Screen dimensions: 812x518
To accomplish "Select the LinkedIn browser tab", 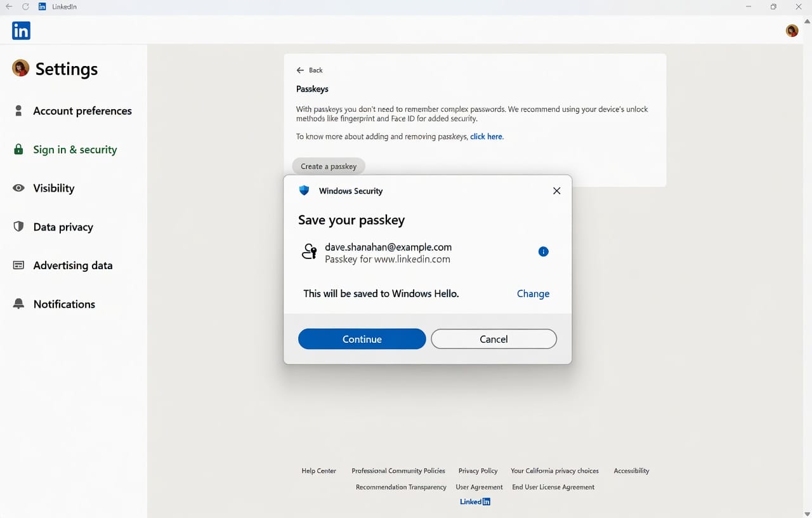I will pos(57,6).
